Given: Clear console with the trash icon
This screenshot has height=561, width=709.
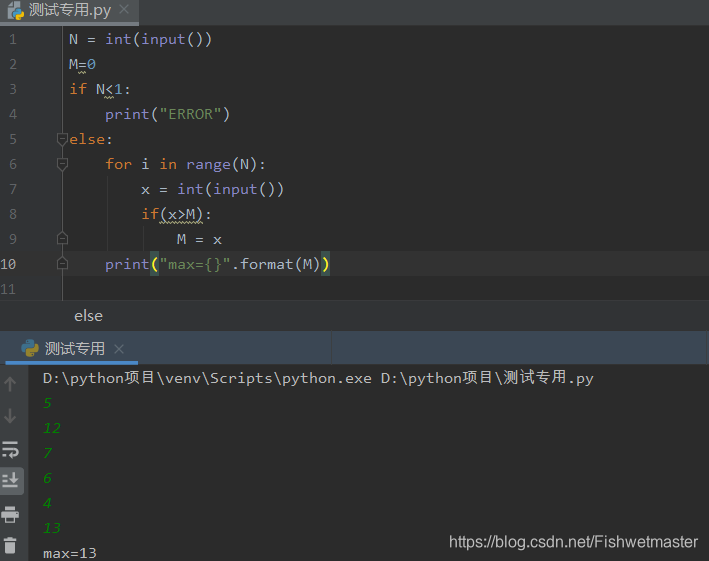Looking at the screenshot, I should click(10, 545).
